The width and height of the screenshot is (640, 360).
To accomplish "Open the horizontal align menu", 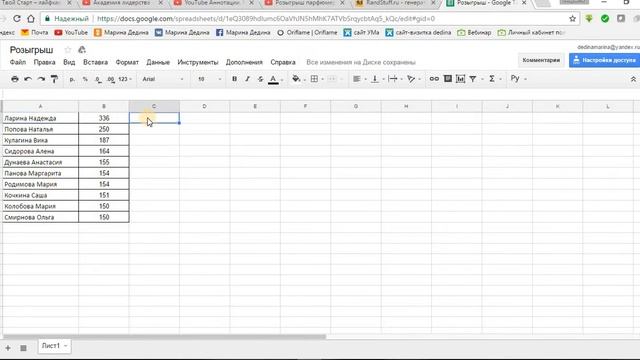I will 357,79.
